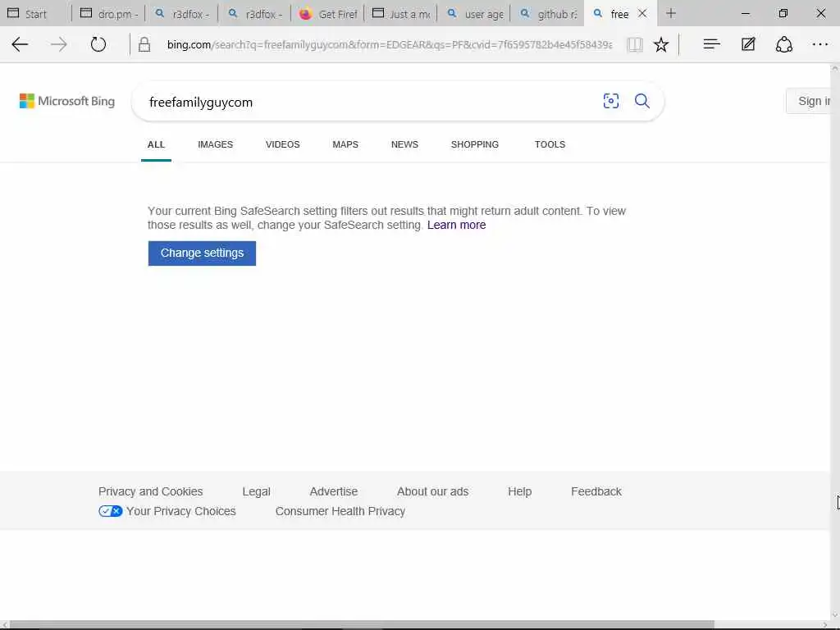Switch to the first r3dfox tab
The image size is (840, 630).
[181, 13]
